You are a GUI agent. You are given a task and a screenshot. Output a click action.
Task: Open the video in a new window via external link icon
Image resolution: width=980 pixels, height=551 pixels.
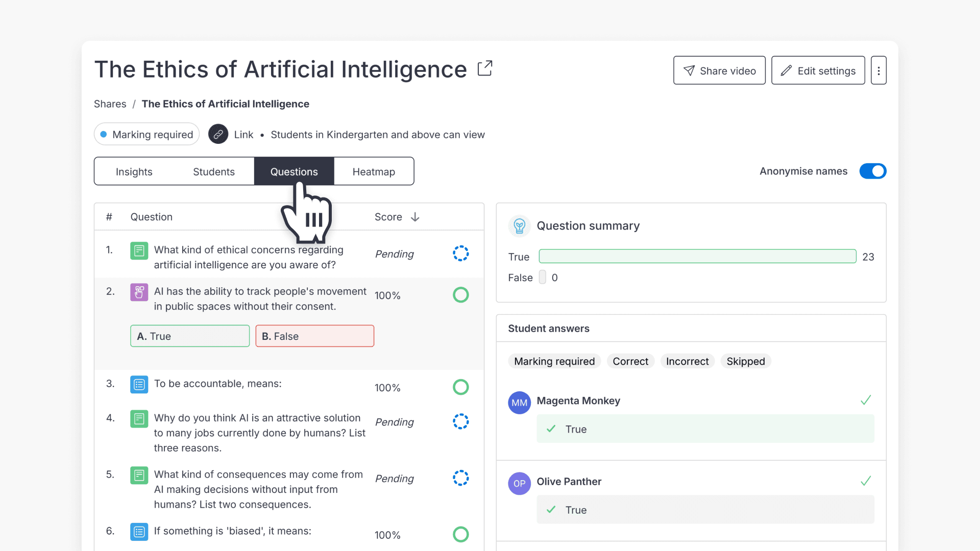tap(484, 68)
